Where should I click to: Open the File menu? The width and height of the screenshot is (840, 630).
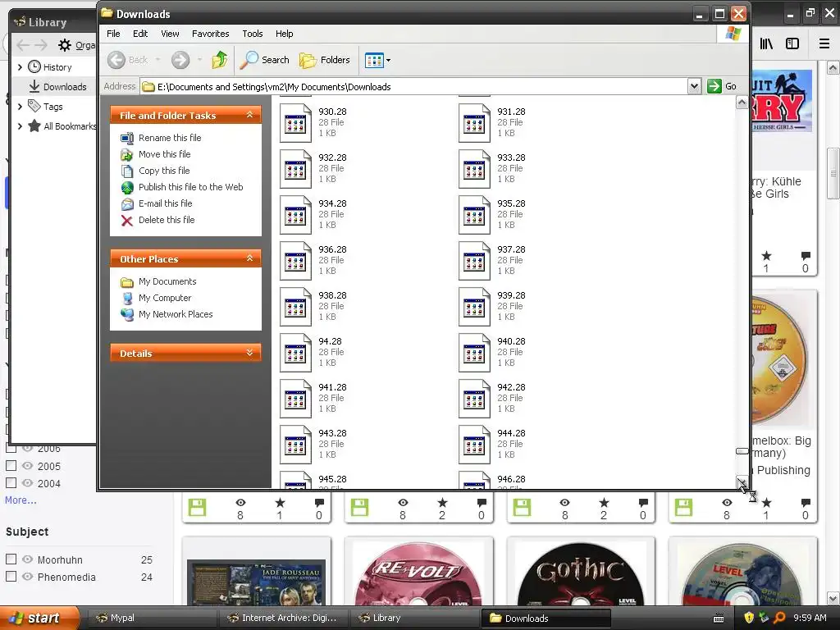pyautogui.click(x=113, y=34)
